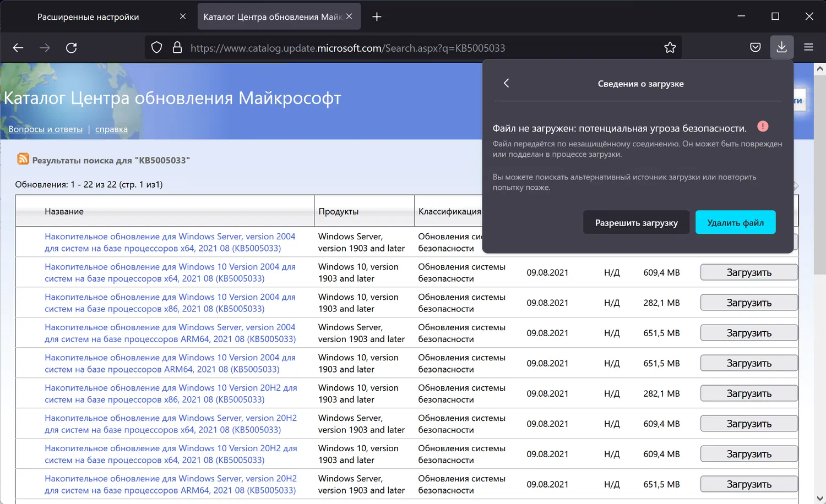Open the tracking protection shield panel
The width and height of the screenshot is (826, 504).
tap(156, 48)
